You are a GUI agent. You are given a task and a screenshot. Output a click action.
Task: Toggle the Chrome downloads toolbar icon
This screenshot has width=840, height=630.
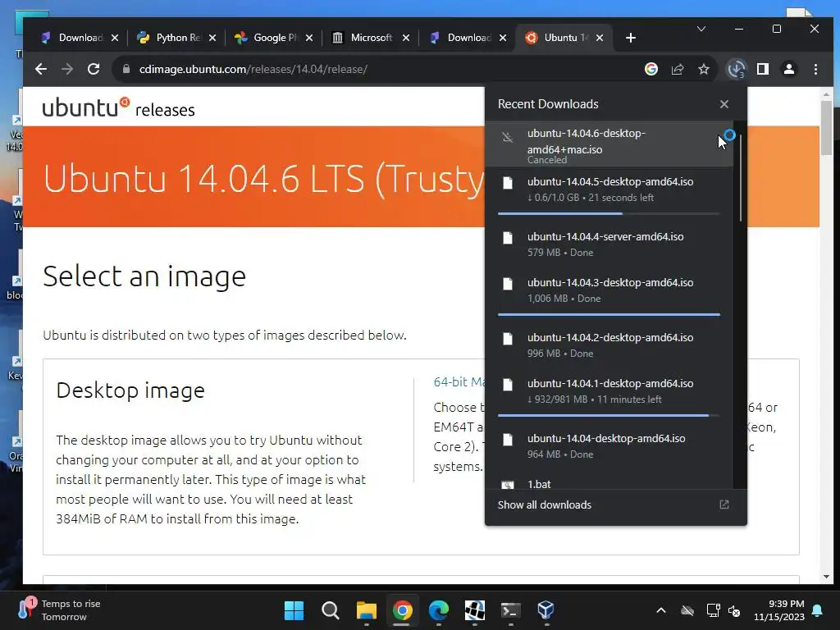click(x=736, y=69)
